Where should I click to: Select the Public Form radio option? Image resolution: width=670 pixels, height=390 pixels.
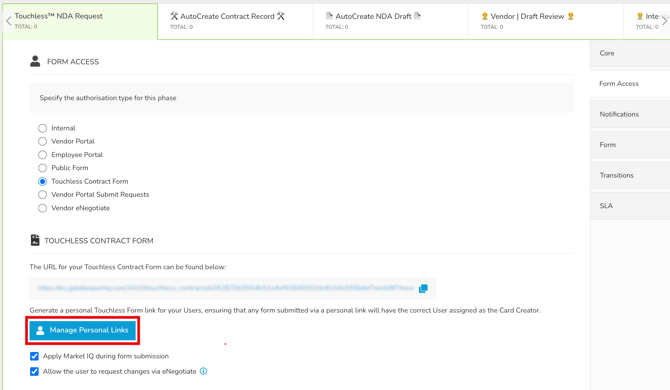pyautogui.click(x=42, y=168)
